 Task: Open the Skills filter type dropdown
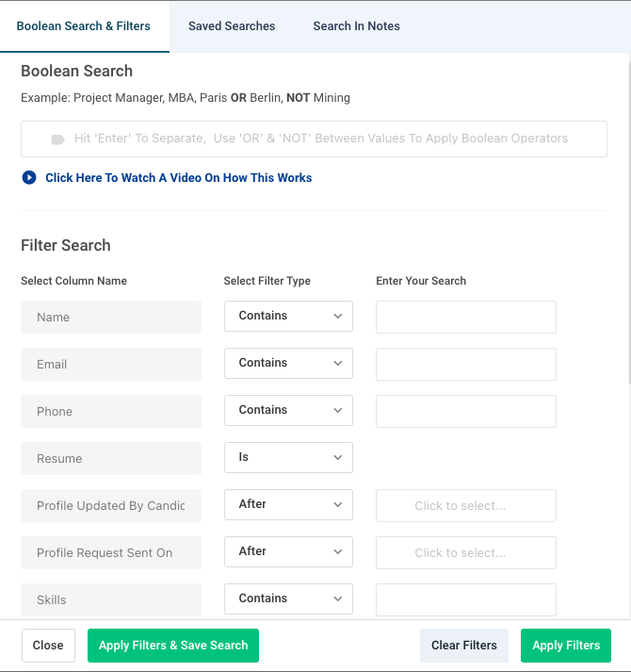[288, 599]
